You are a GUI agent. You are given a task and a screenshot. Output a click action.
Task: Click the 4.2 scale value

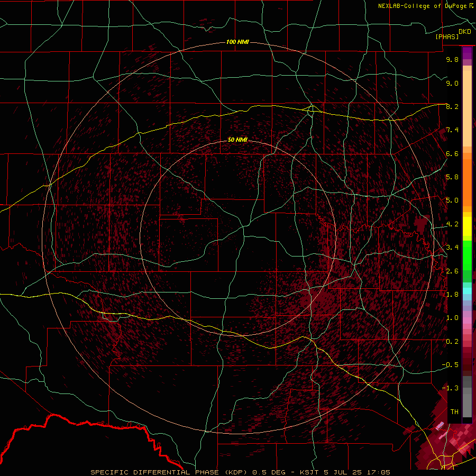[x=452, y=224]
